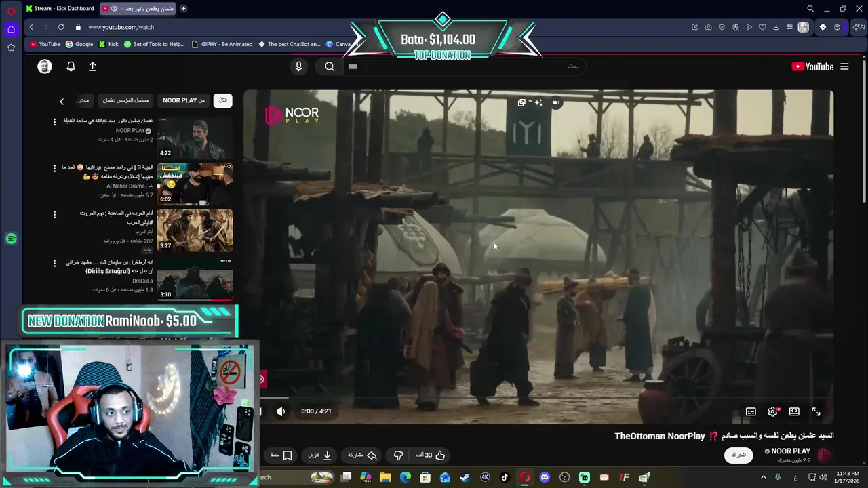Like the video with thumbs up
The width and height of the screenshot is (868, 488).
click(430, 455)
